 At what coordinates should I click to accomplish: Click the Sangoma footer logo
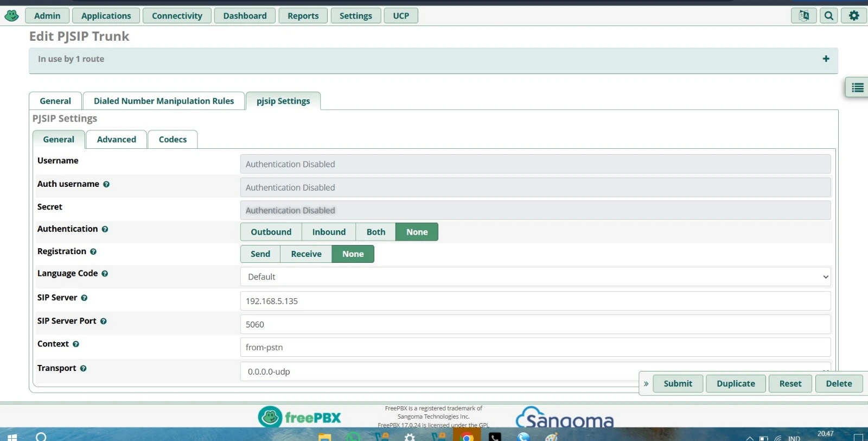coord(564,417)
